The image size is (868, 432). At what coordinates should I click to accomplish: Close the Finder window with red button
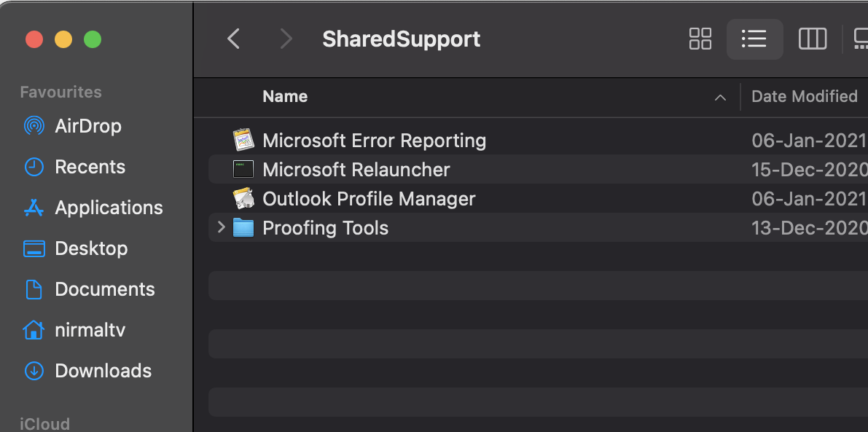click(x=34, y=39)
